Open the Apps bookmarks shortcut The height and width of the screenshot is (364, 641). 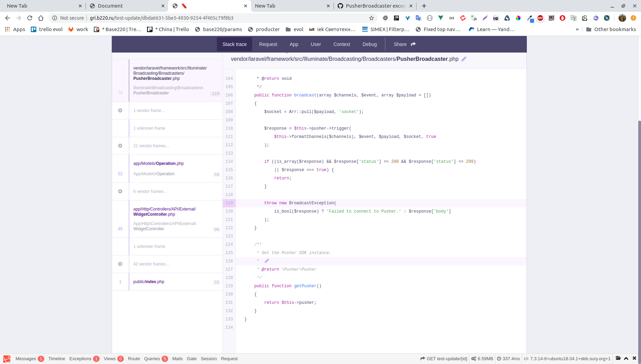pos(15,29)
